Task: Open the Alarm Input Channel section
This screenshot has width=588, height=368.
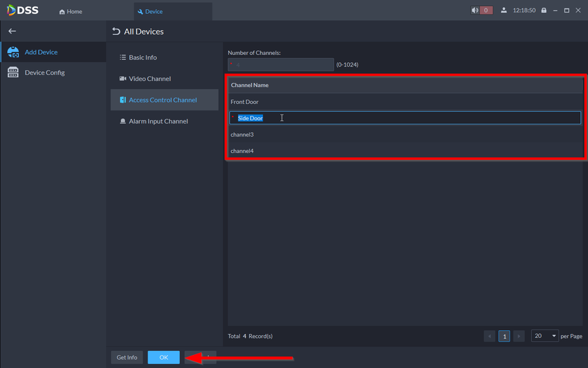Action: tap(157, 121)
